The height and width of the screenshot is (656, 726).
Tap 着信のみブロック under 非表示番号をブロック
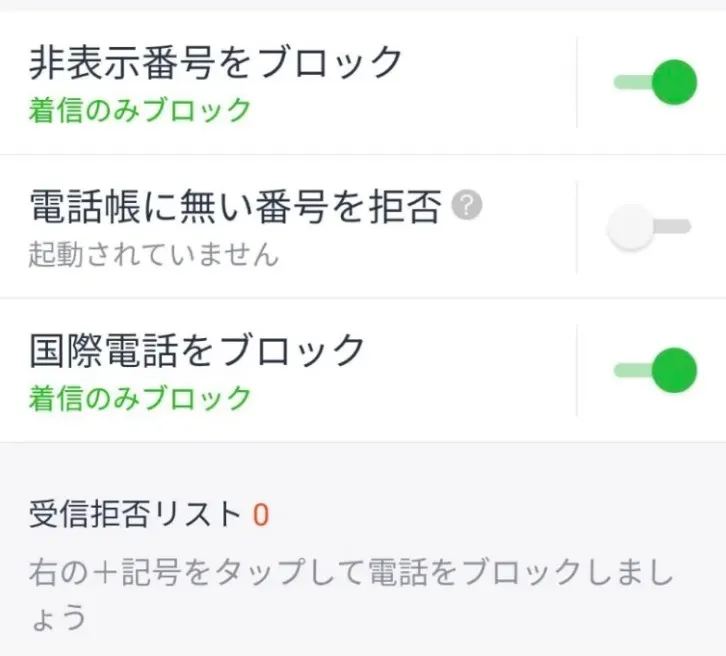tap(139, 110)
